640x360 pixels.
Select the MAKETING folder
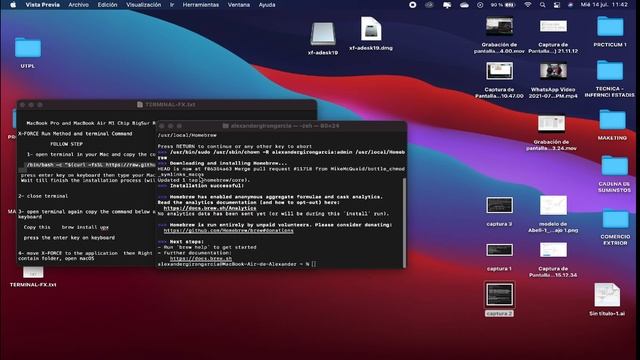612,120
